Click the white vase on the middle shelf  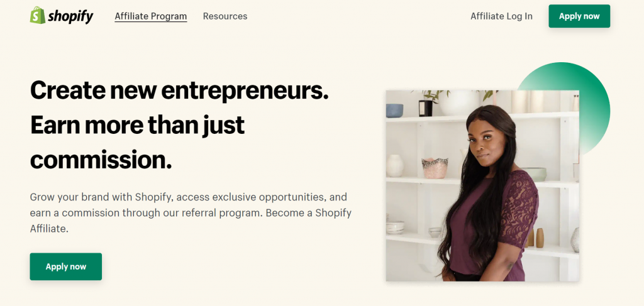click(x=395, y=165)
